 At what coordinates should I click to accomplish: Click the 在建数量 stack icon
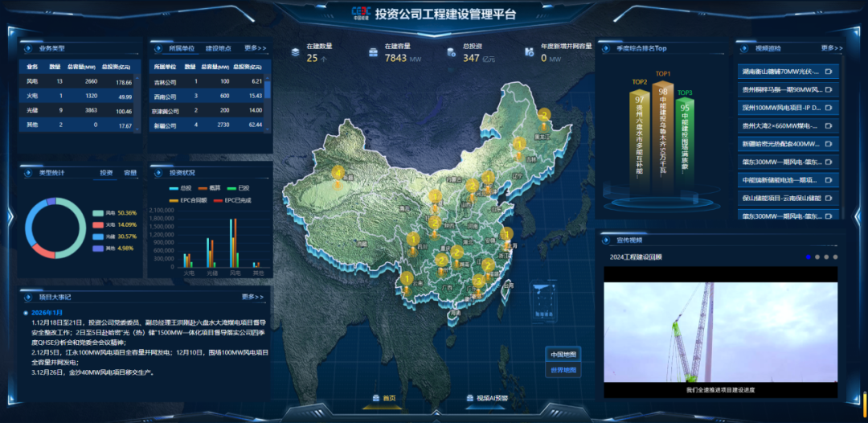(296, 52)
